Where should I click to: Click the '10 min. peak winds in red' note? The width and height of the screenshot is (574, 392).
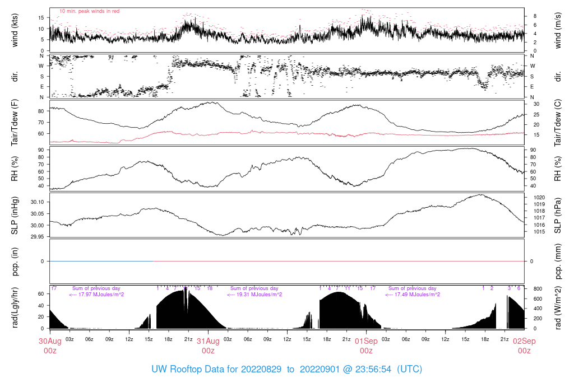(x=89, y=11)
